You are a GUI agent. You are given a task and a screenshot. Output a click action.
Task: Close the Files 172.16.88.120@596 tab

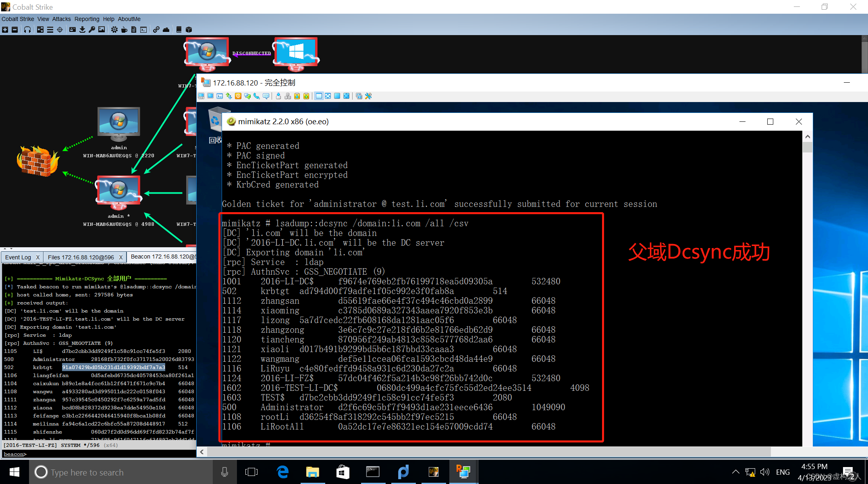(x=120, y=257)
